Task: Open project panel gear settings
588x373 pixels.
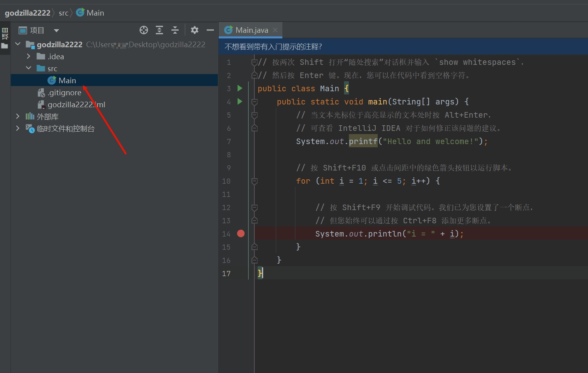Action: coord(195,30)
